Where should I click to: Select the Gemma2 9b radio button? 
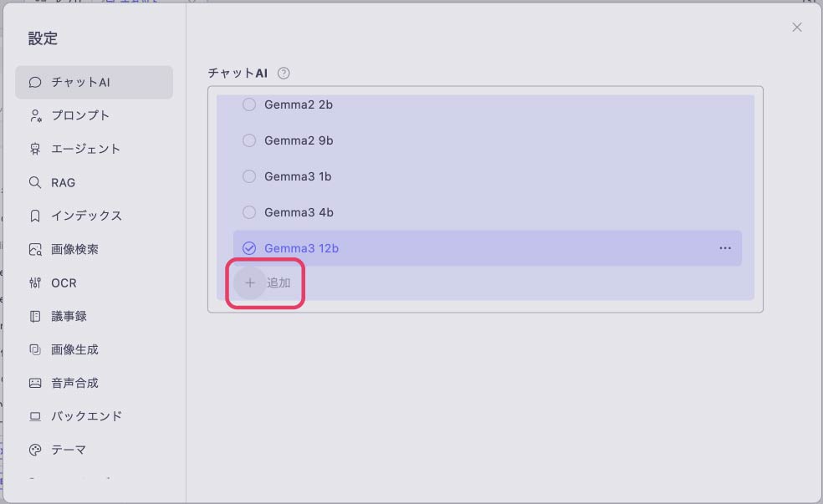click(x=249, y=140)
